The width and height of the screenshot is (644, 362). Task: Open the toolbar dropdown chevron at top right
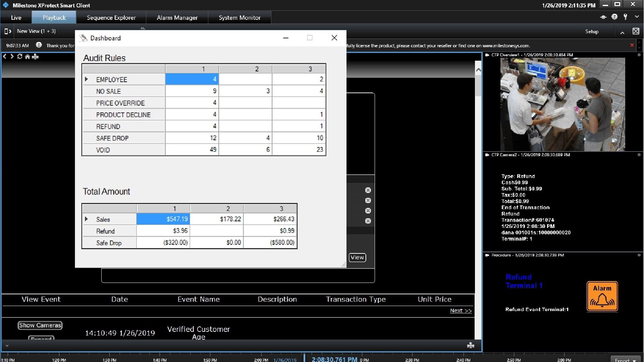637,17
